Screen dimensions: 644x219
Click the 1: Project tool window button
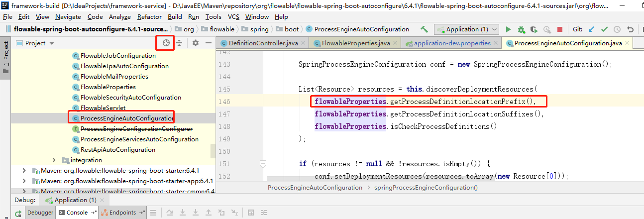[x=5, y=57]
